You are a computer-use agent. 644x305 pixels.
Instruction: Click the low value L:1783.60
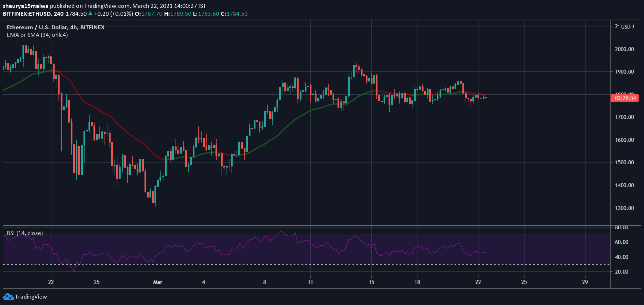pos(206,14)
